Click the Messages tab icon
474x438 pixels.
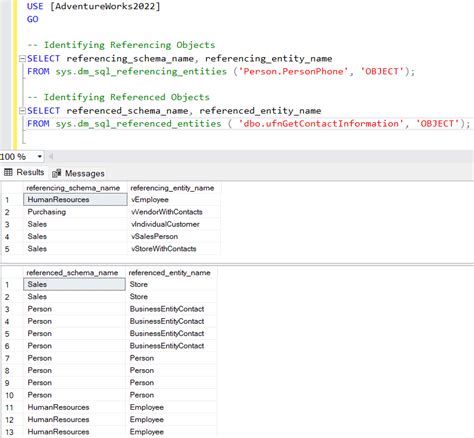coord(57,173)
